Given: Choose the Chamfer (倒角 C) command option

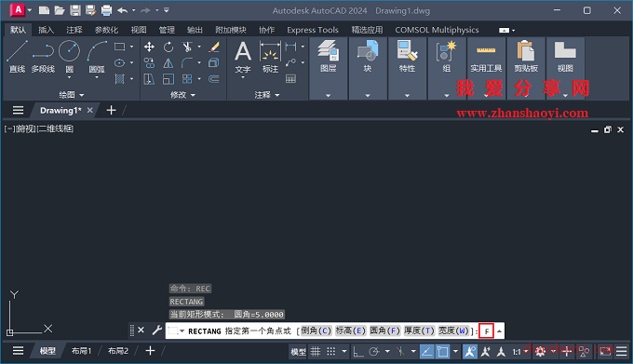Looking at the screenshot, I should 316,330.
